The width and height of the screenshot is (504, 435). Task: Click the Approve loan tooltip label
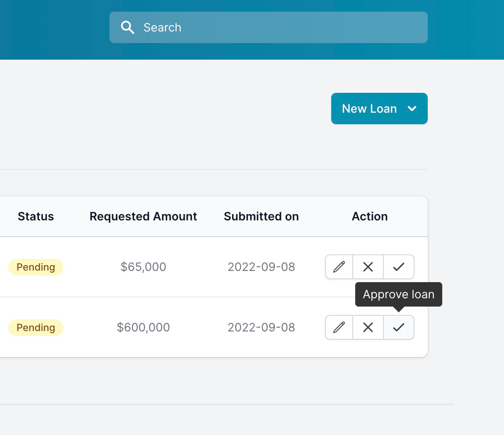[x=398, y=294]
